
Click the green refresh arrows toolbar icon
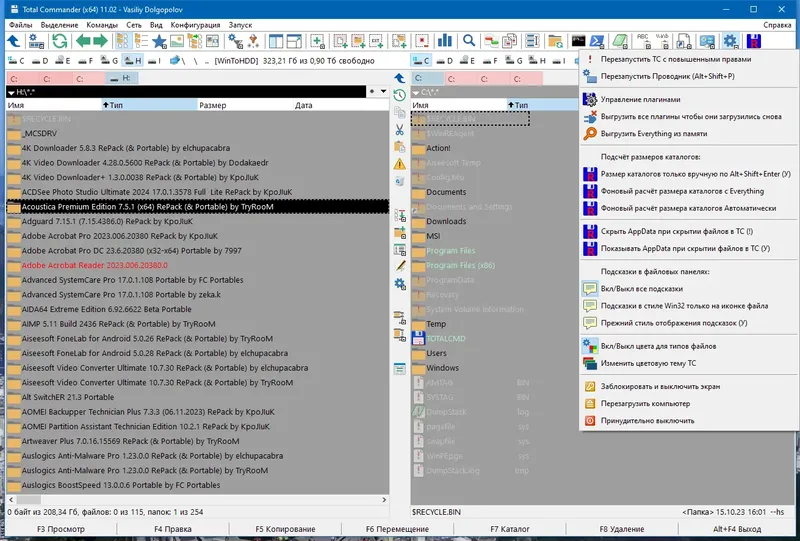(59, 41)
